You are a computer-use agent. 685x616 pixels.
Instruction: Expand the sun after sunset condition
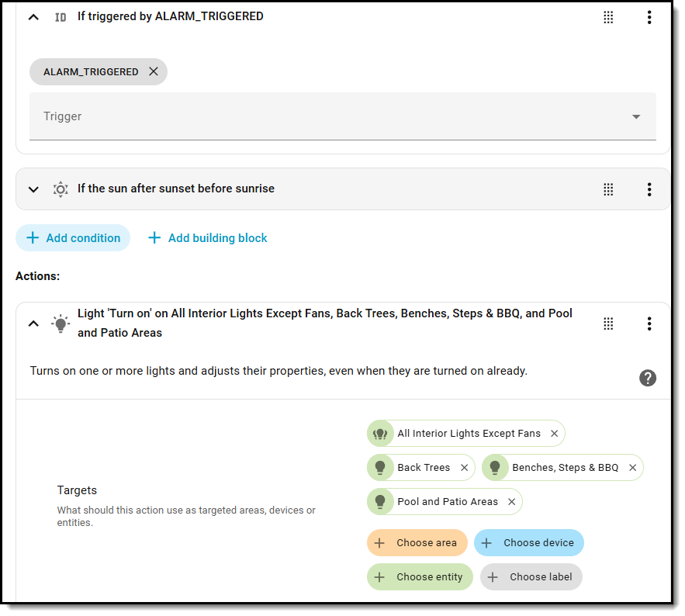(x=33, y=189)
